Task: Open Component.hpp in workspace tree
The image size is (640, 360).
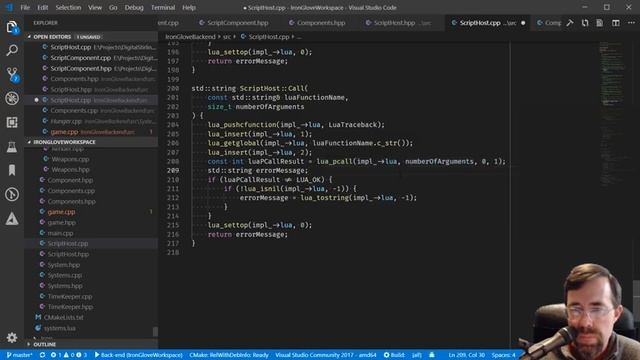Action: pyautogui.click(x=91, y=180)
